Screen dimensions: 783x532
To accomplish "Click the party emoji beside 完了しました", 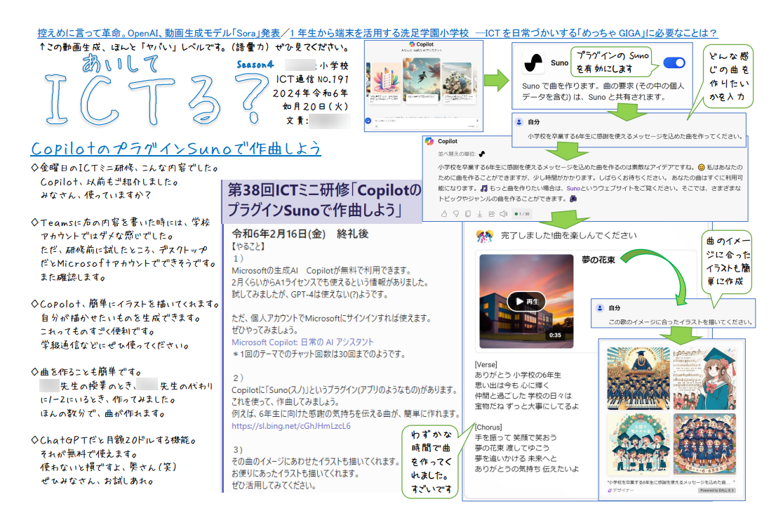I will click(x=484, y=236).
